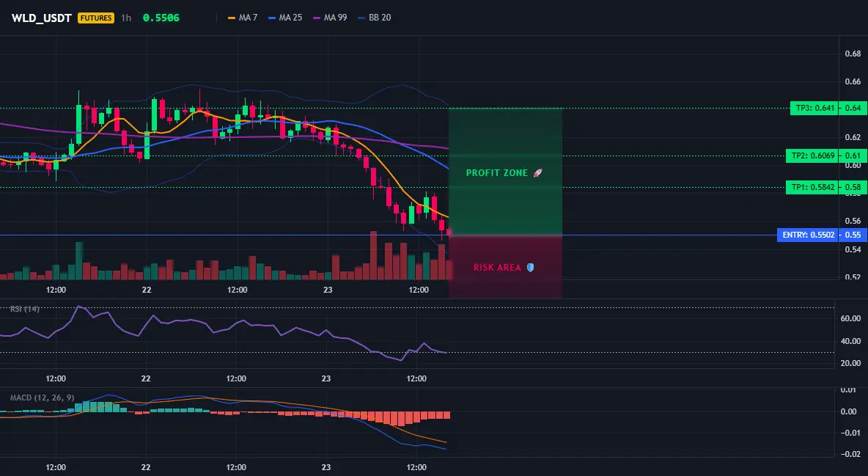
Task: Click the 0.00 MACD axis value
Action: pos(849,411)
